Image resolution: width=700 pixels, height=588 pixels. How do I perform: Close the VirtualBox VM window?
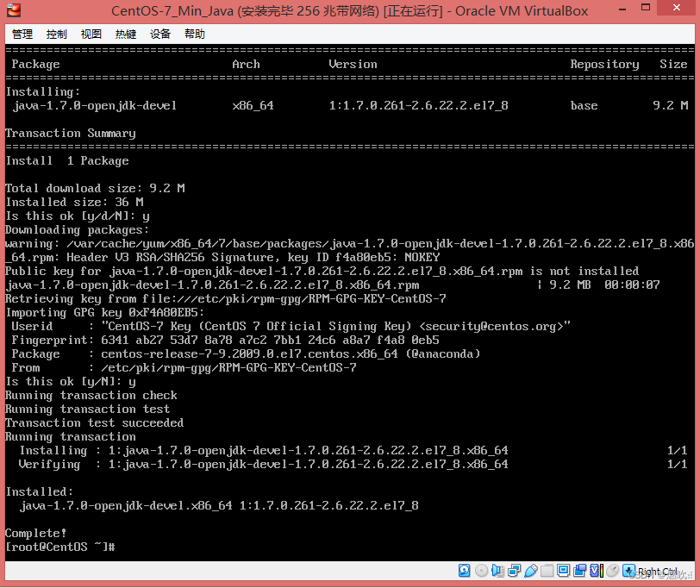tap(677, 8)
